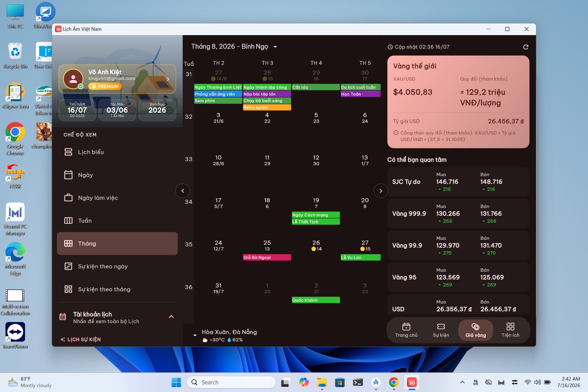Click the Sự kiện theo tháng icon
The height and width of the screenshot is (392, 588).
[68, 289]
